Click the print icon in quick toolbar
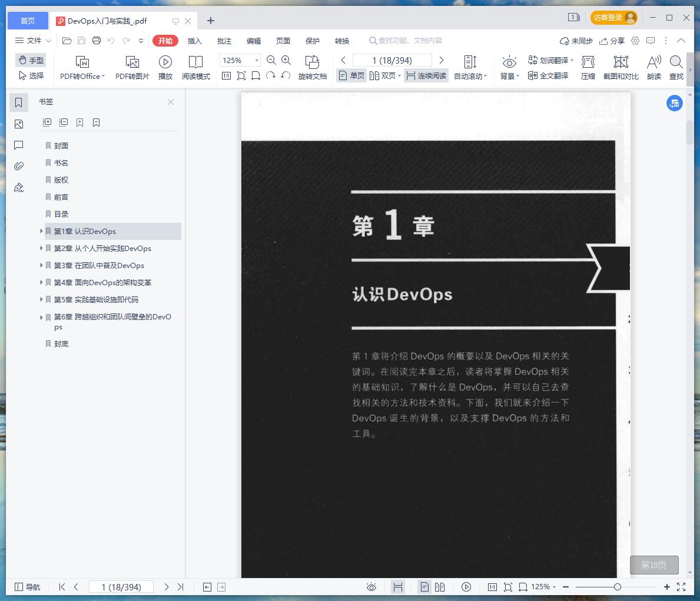 [97, 41]
